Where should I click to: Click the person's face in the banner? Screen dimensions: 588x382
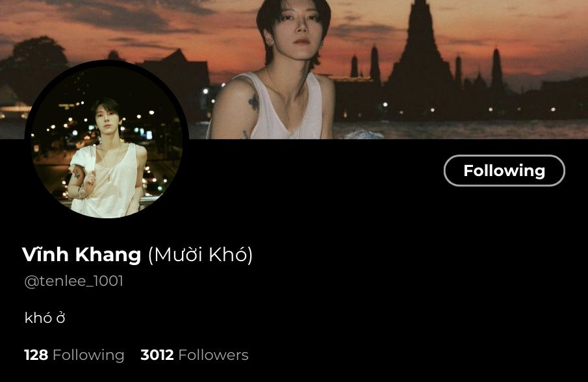pyautogui.click(x=297, y=28)
